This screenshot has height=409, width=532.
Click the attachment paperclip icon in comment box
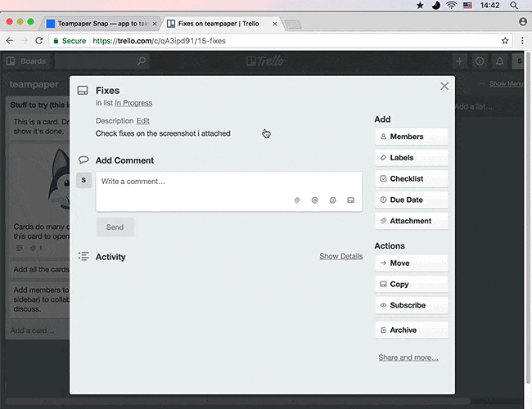(297, 200)
